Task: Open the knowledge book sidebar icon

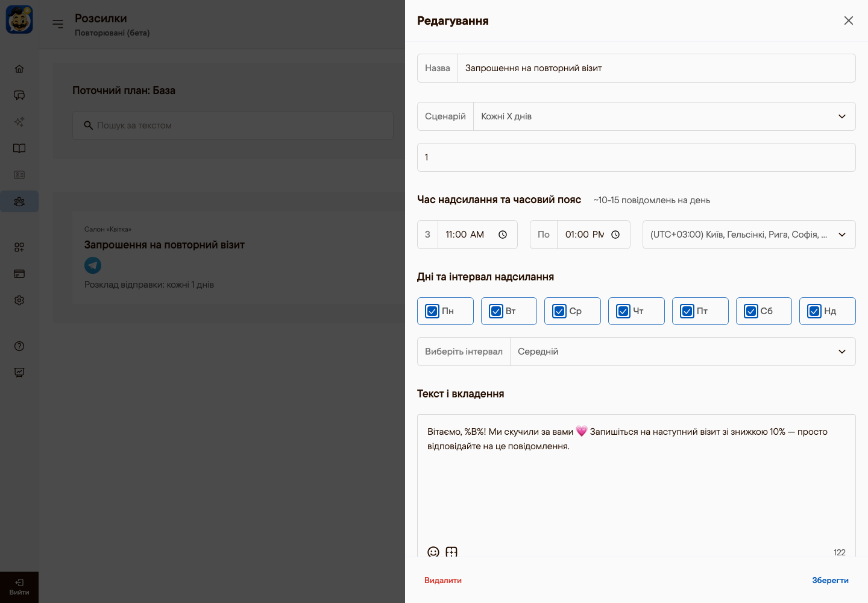Action: 19,148
